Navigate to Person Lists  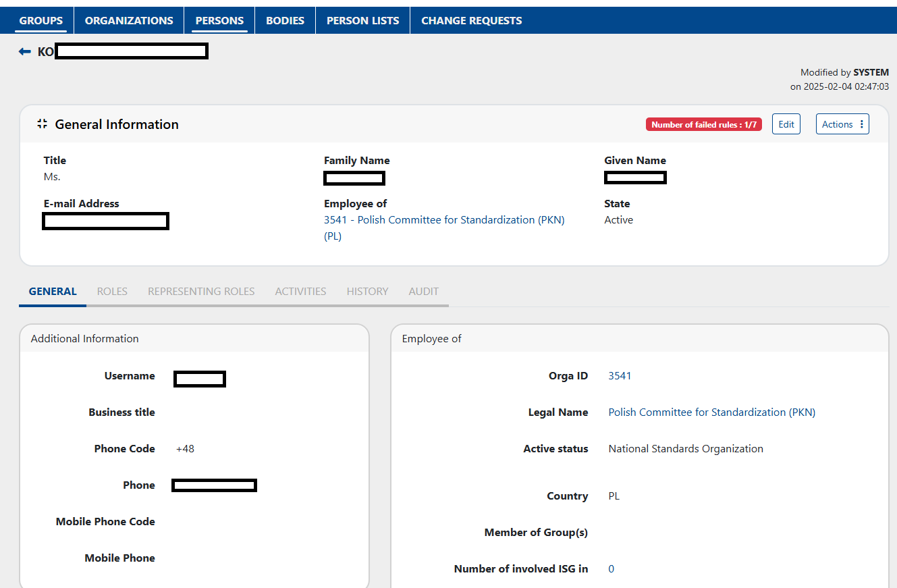pyautogui.click(x=362, y=20)
